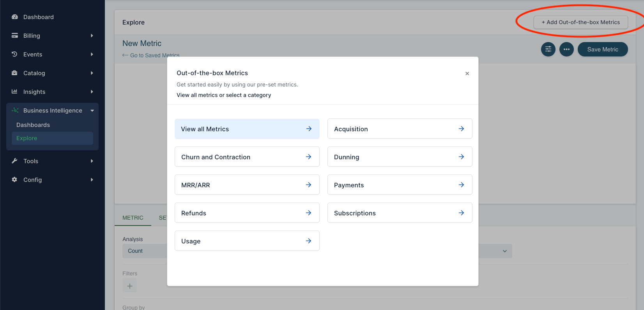644x310 pixels.
Task: Click the Events history icon
Action: click(x=15, y=54)
